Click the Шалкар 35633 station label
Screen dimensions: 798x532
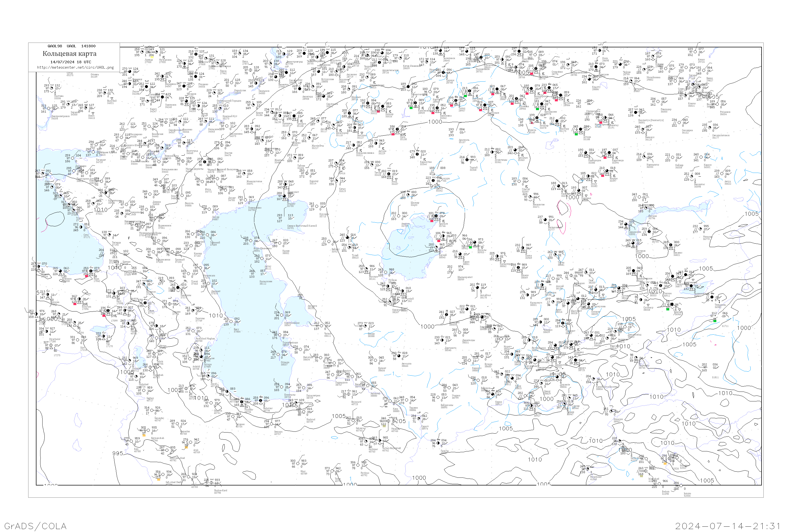click(x=415, y=203)
